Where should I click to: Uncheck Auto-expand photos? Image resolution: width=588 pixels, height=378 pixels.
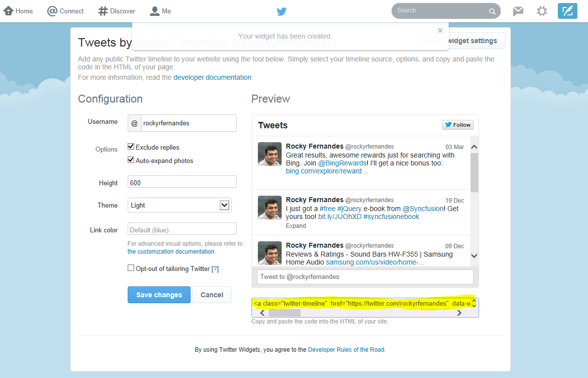point(131,160)
